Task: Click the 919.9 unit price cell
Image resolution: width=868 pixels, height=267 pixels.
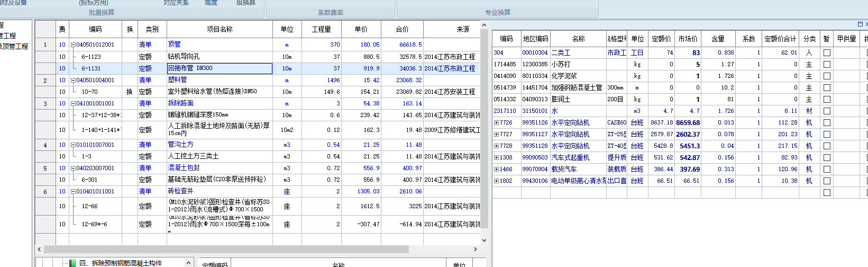Action: tap(361, 68)
